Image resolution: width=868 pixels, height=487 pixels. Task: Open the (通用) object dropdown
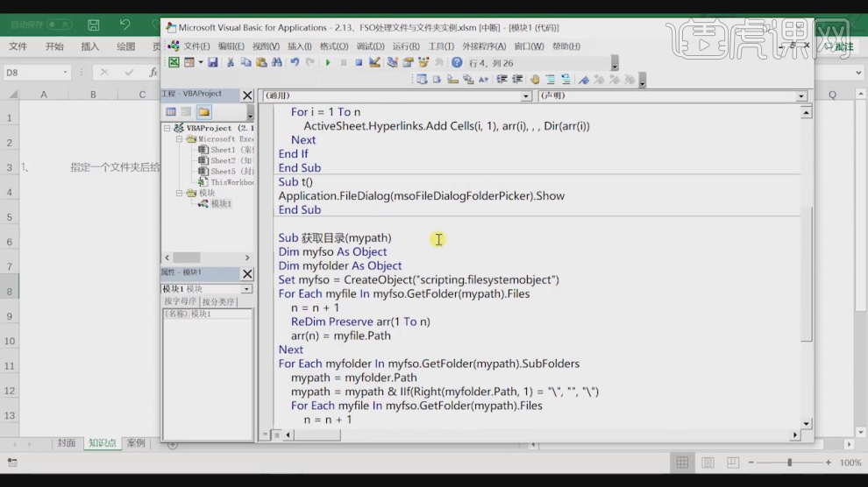point(525,96)
